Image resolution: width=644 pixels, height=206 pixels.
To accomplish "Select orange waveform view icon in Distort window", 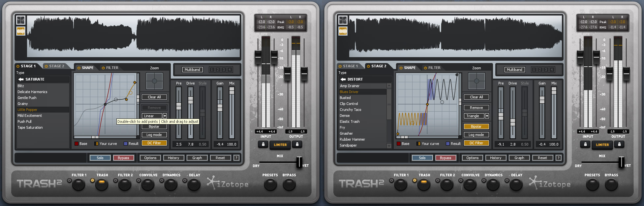I will point(343,31).
